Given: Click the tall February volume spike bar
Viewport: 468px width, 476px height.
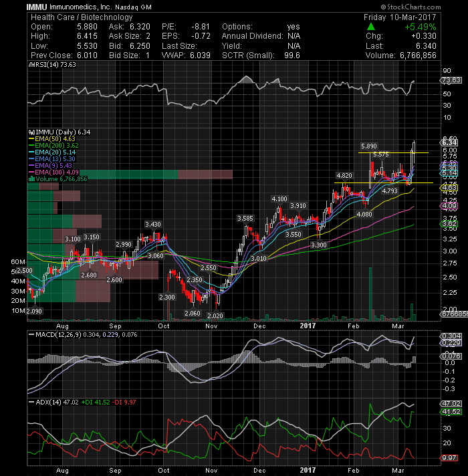Looking at the screenshot, I should click(x=370, y=294).
